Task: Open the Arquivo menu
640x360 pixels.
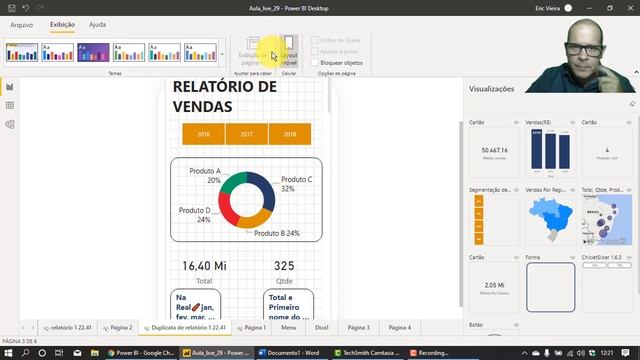Action: pyautogui.click(x=21, y=25)
